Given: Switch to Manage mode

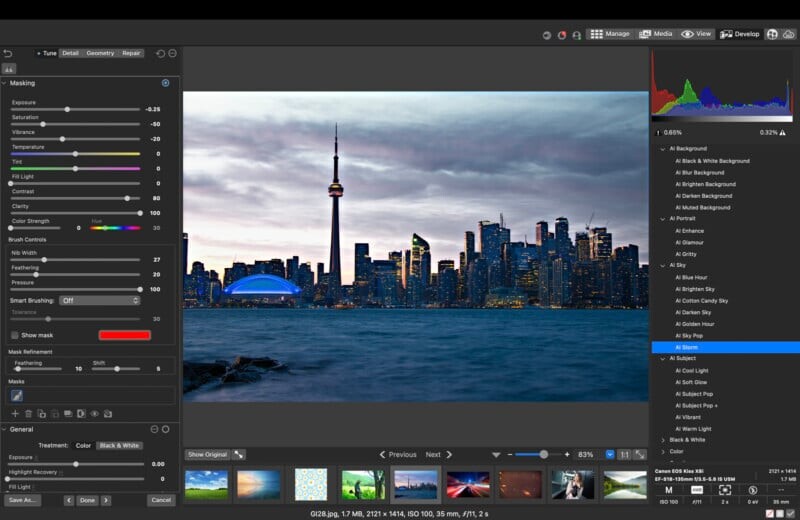Looking at the screenshot, I should [609, 34].
